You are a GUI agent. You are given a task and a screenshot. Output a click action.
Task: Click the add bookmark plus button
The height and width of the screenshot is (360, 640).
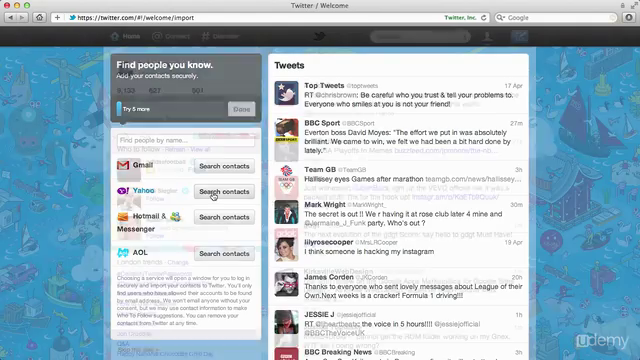[57, 18]
